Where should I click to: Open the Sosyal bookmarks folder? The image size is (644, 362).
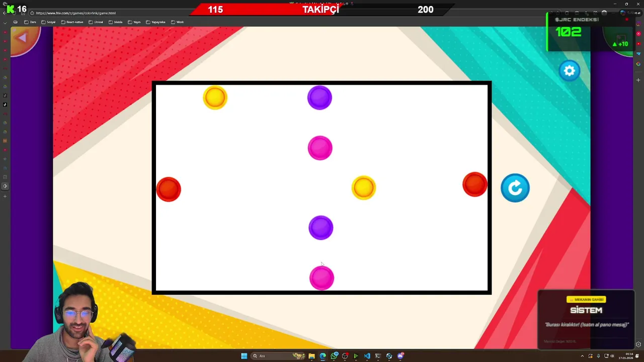point(48,22)
